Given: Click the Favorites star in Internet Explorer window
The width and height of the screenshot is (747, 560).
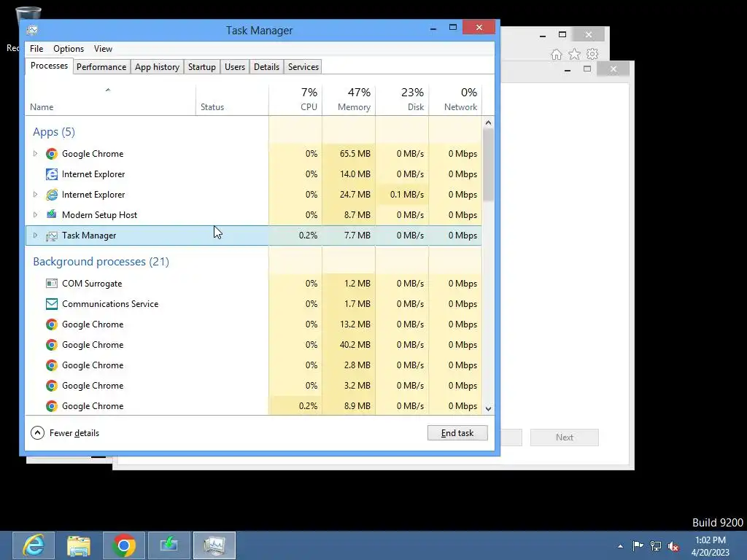Looking at the screenshot, I should [575, 54].
